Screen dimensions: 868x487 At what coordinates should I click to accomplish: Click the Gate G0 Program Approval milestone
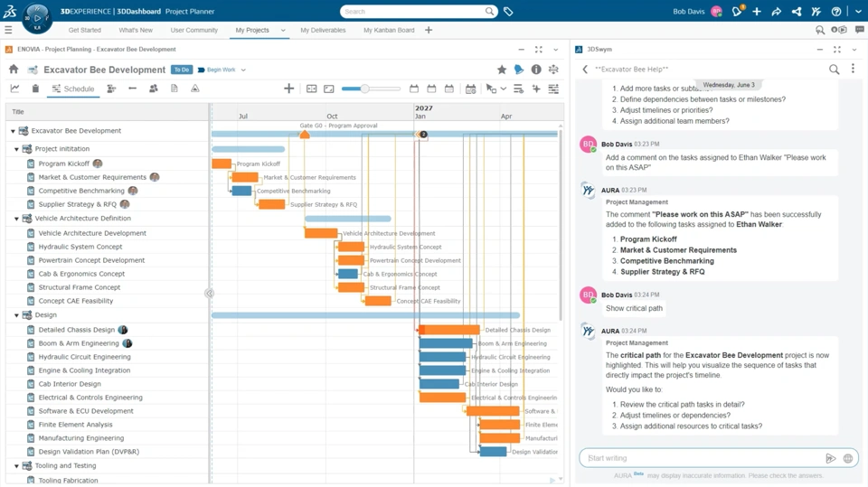(305, 134)
